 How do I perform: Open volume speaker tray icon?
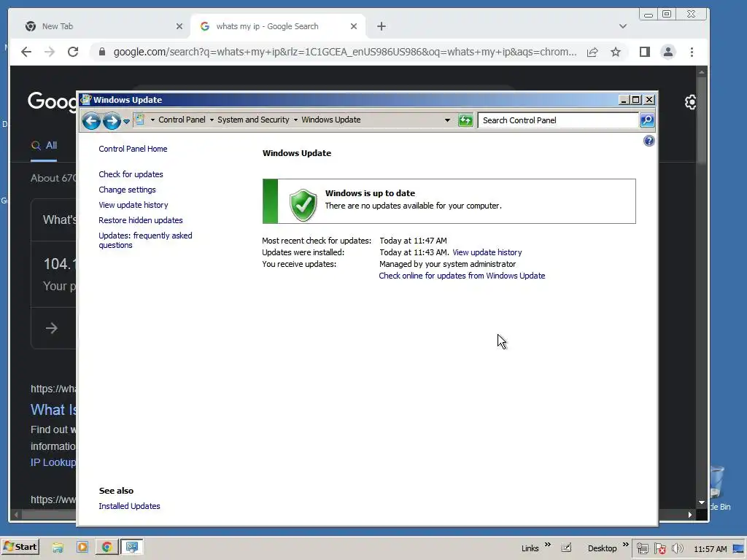(x=677, y=549)
